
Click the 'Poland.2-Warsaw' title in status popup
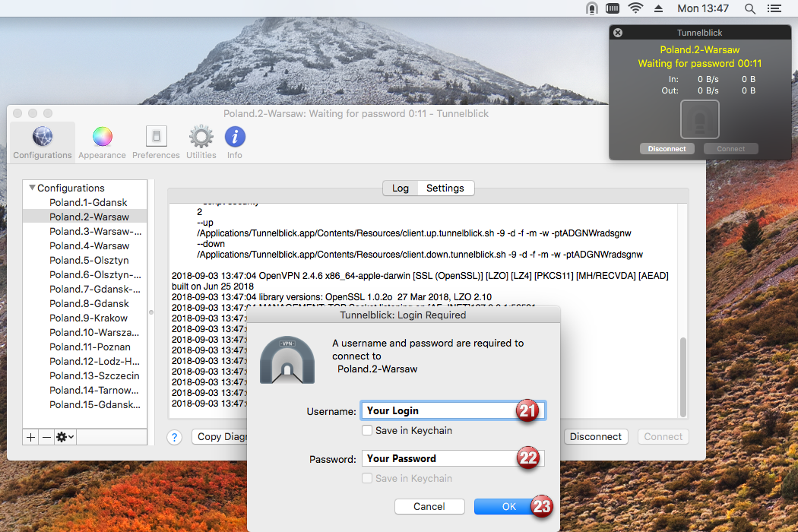700,50
